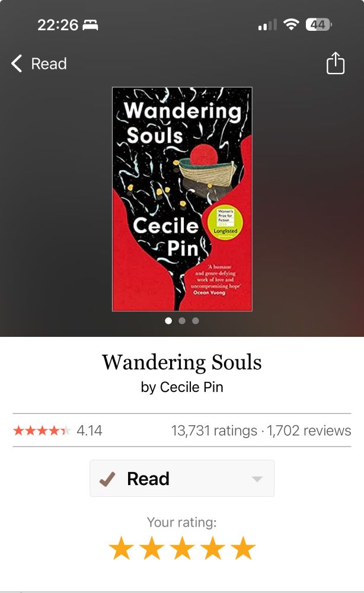Tap the Wandering Souls cover image

click(182, 199)
